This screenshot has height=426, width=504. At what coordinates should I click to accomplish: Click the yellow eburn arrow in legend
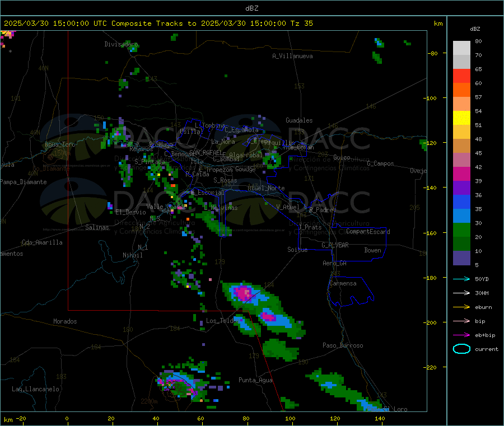coord(461,307)
